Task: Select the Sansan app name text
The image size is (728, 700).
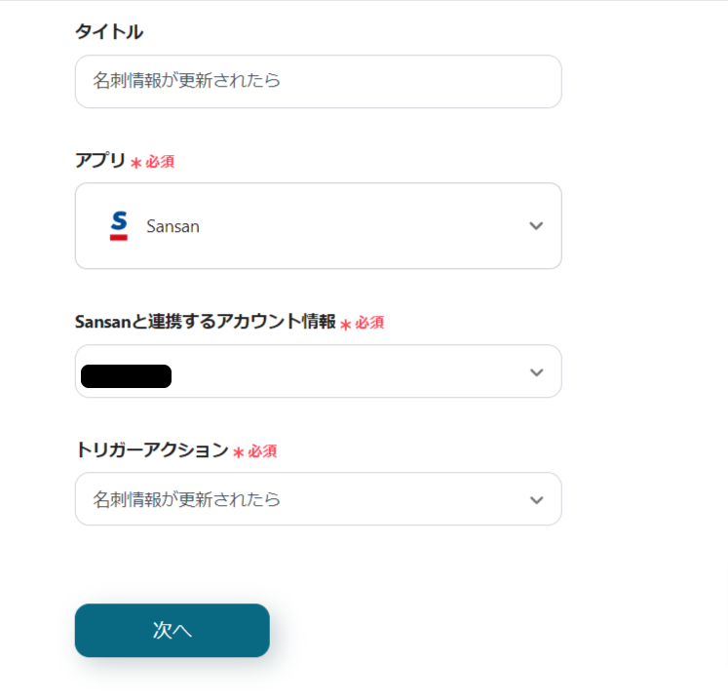Action: click(172, 226)
